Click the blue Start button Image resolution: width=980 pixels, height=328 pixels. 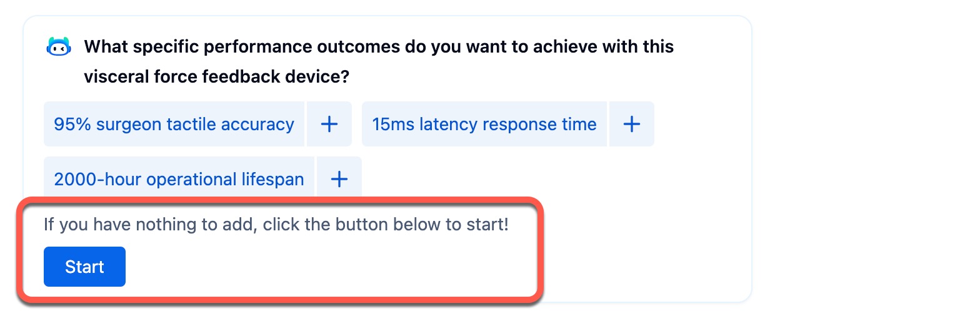[84, 267]
